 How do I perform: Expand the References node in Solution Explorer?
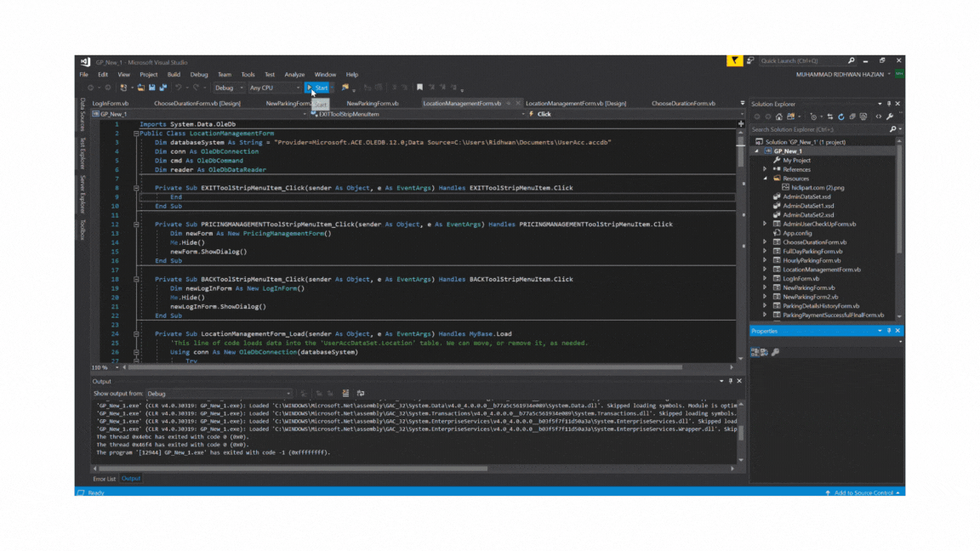[765, 169]
